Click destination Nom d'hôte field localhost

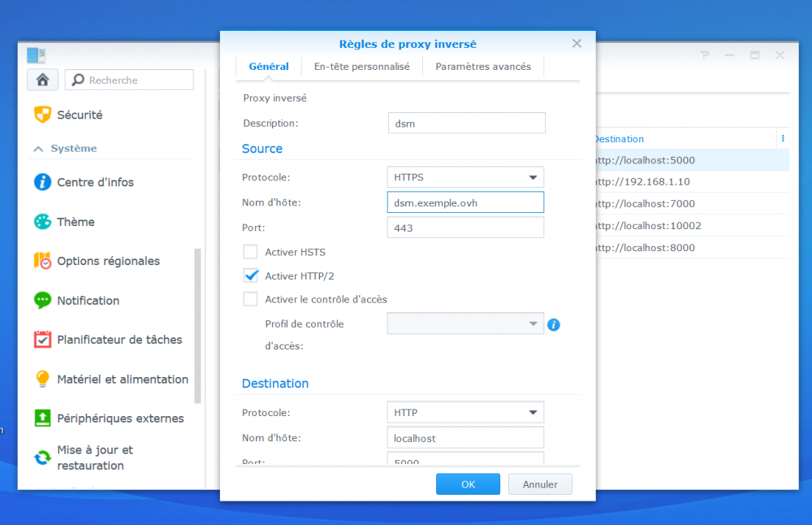pyautogui.click(x=465, y=438)
